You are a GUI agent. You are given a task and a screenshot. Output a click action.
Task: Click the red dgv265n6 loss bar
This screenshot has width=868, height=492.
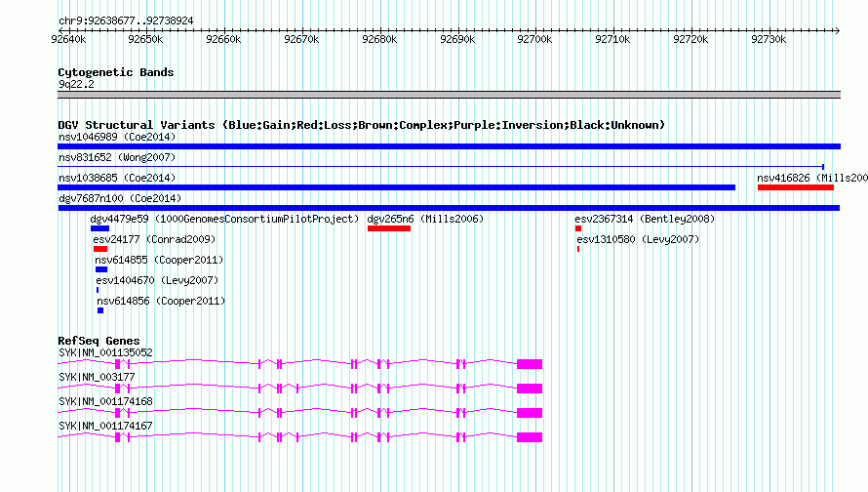[388, 228]
